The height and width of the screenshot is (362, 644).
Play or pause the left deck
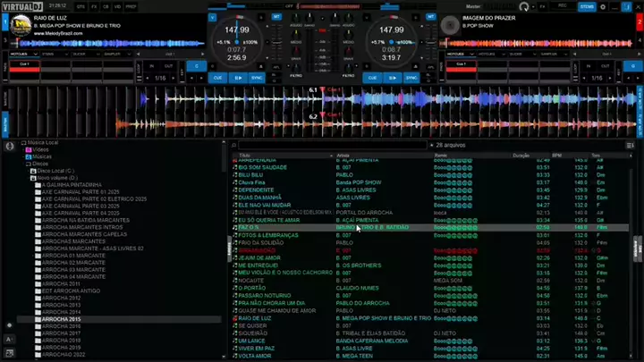click(x=238, y=78)
